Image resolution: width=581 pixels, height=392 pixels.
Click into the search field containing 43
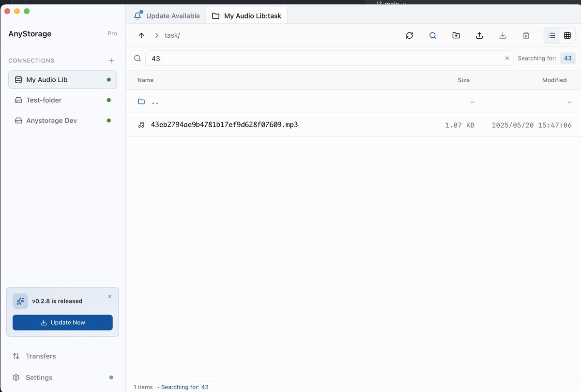[329, 58]
